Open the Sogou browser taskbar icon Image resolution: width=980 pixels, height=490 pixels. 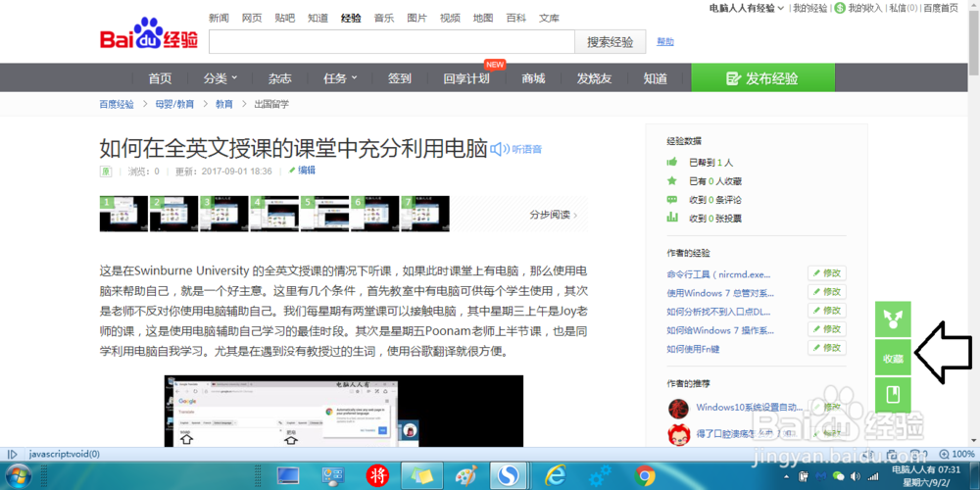tap(508, 477)
